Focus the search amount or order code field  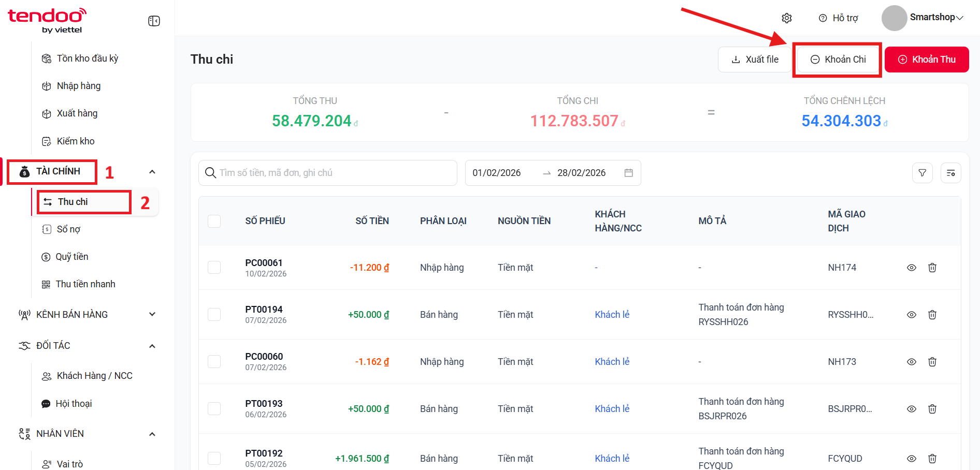[328, 173]
